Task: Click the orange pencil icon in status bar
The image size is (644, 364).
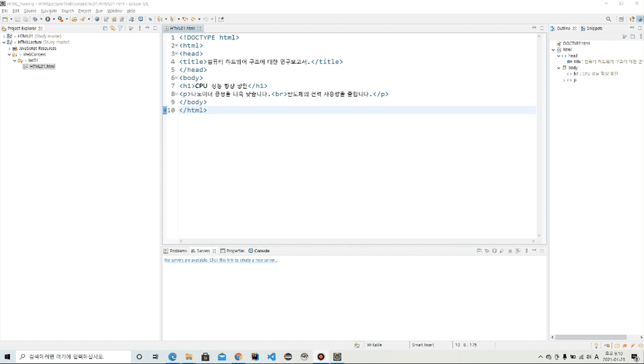Action: tap(633, 345)
